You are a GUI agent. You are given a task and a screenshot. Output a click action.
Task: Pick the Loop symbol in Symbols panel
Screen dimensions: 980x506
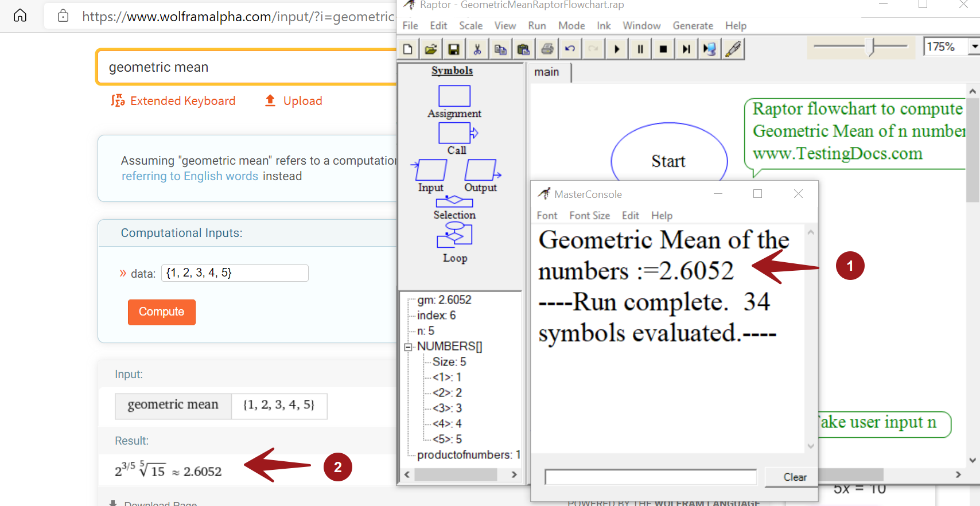tap(454, 235)
